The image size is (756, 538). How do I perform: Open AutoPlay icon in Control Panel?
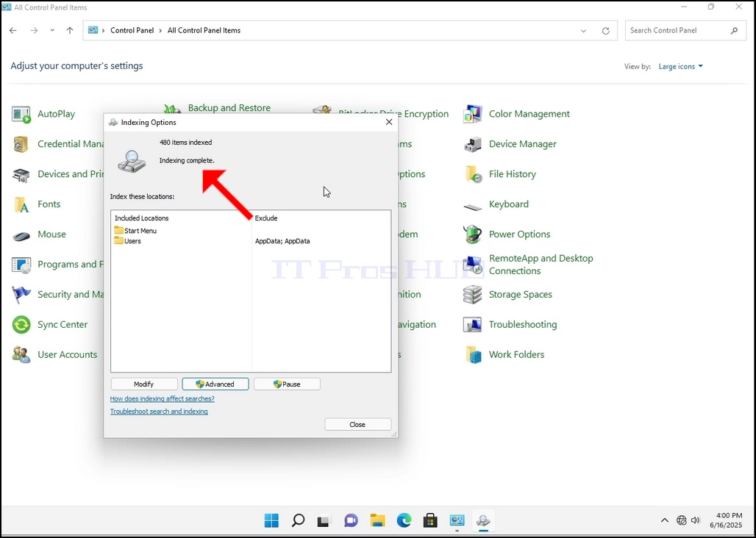(x=21, y=115)
